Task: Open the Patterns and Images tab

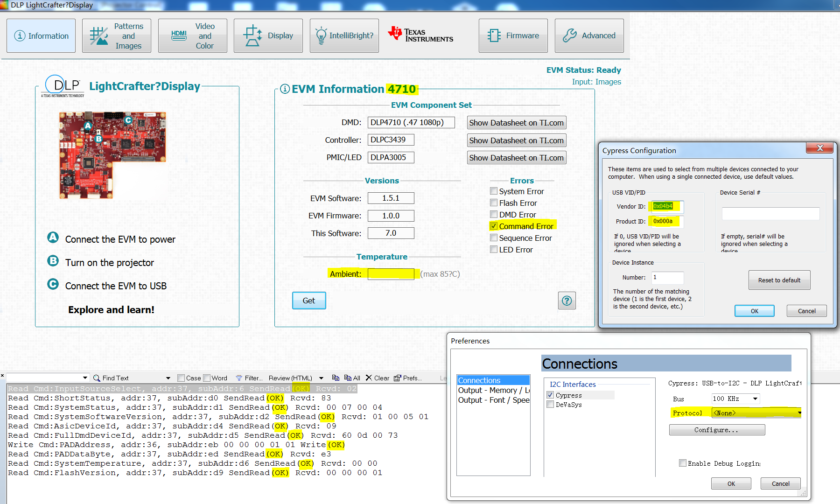Action: (117, 35)
